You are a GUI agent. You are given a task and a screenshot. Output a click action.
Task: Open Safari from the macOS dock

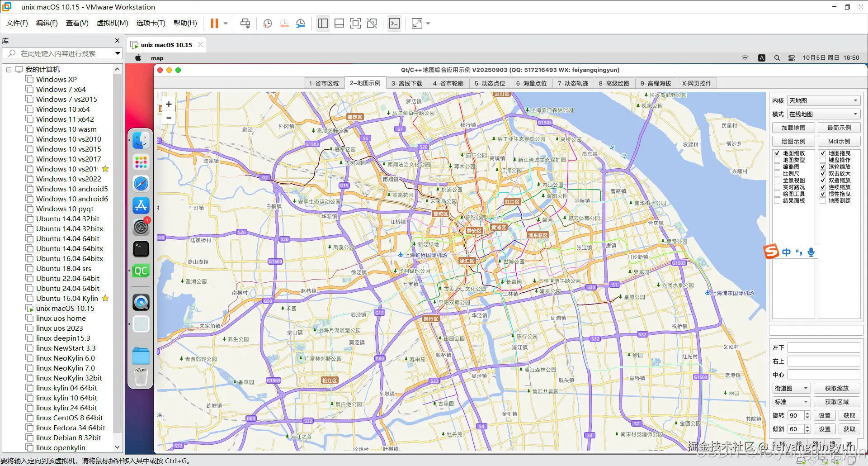click(141, 184)
